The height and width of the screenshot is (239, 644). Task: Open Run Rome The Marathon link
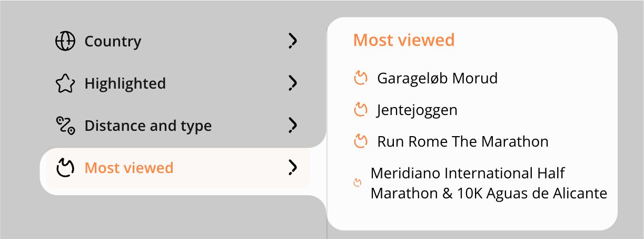click(x=463, y=141)
